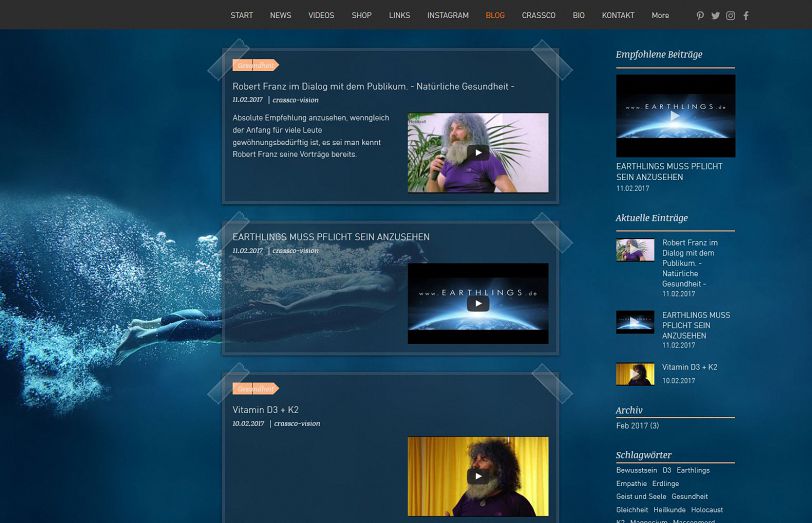Open the Pinterest social icon
Image resolution: width=812 pixels, height=523 pixels.
click(700, 16)
